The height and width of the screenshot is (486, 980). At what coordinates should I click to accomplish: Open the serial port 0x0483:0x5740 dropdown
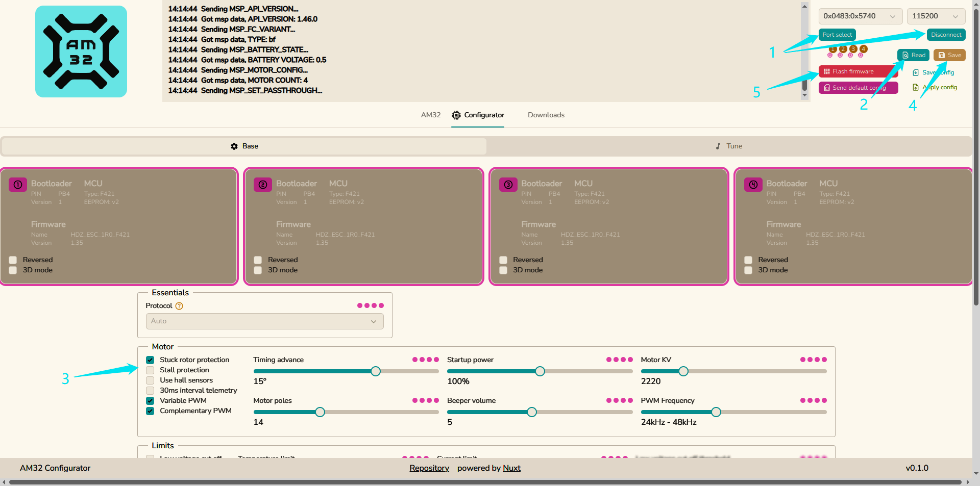tap(860, 16)
